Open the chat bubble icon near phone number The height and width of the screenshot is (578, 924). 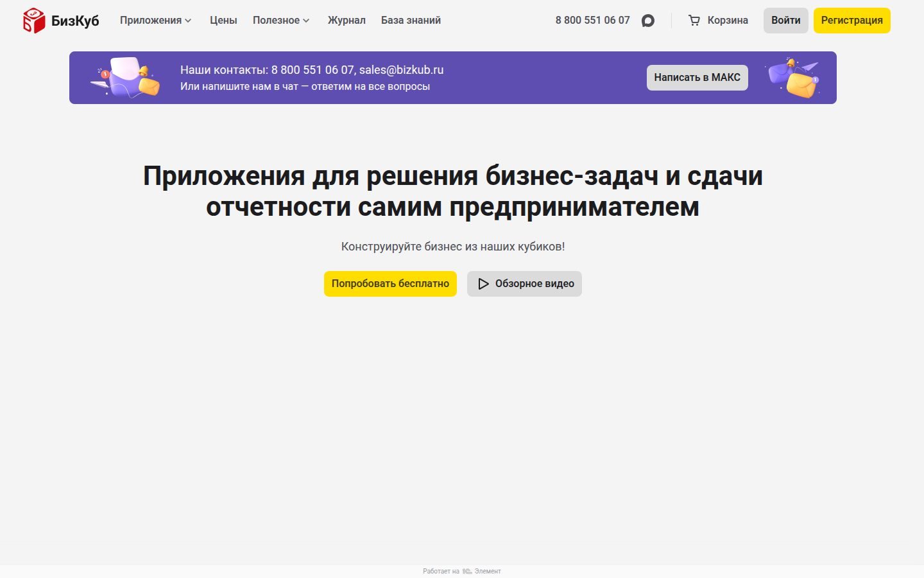point(648,21)
